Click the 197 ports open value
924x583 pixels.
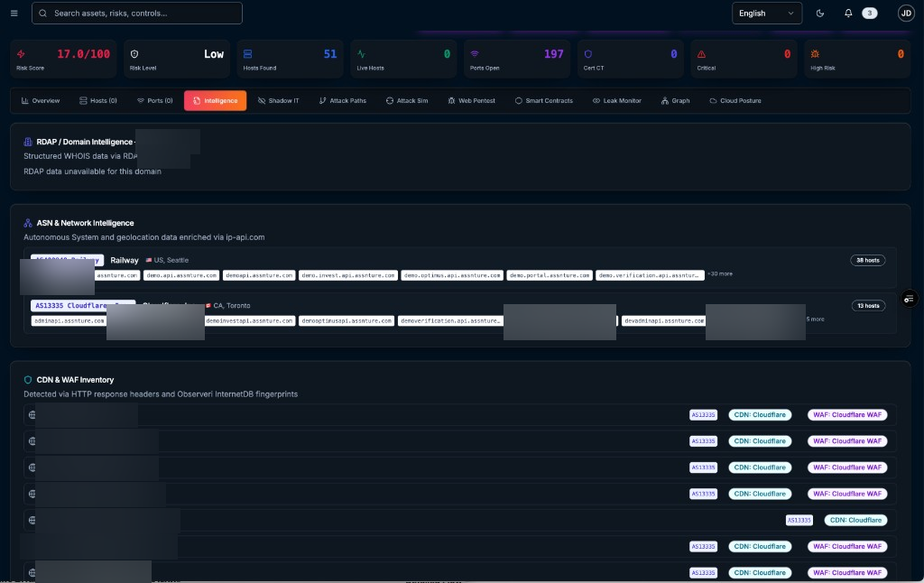pyautogui.click(x=553, y=53)
